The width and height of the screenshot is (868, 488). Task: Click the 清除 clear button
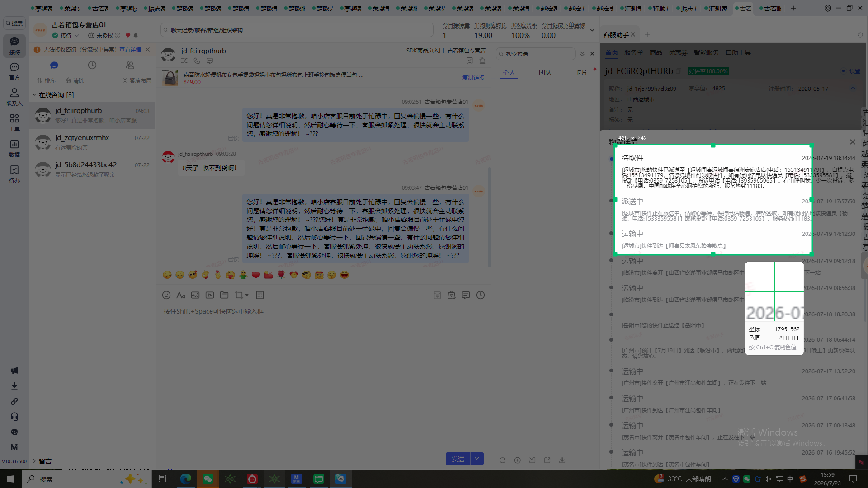[75, 80]
